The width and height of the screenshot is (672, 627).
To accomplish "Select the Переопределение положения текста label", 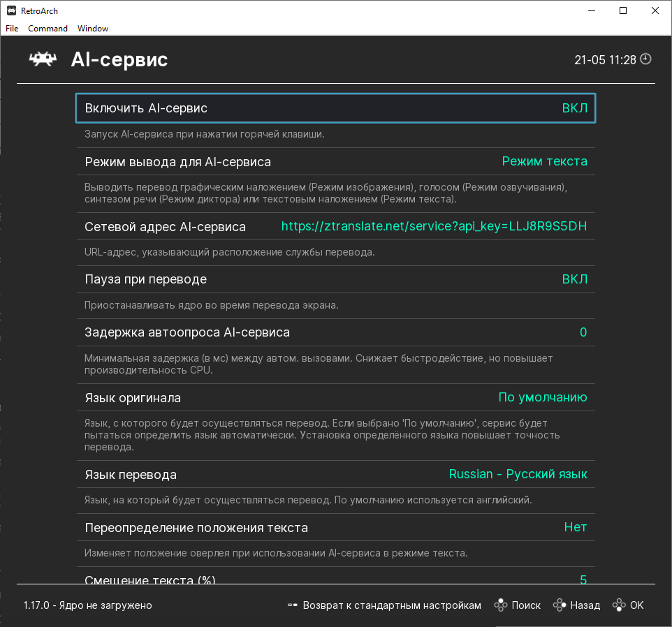I will coord(196,528).
